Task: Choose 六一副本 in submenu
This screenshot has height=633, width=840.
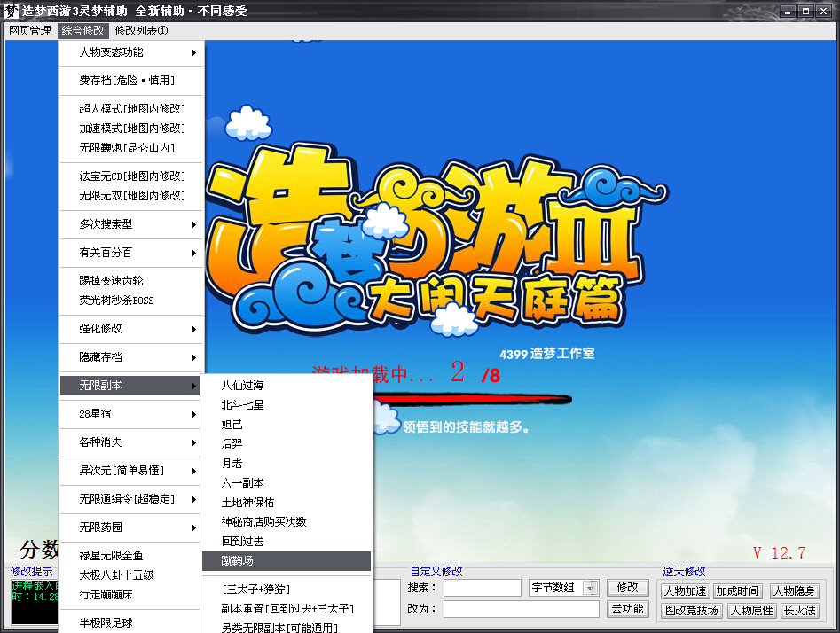Action: pos(287,483)
